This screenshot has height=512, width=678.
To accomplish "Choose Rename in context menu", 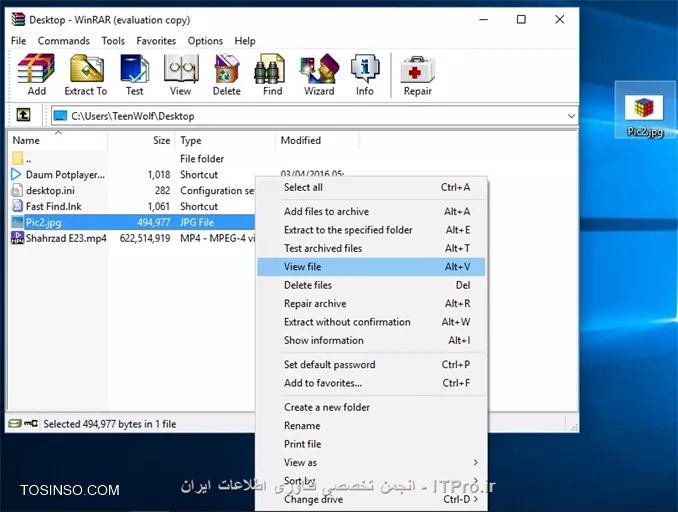I will pyautogui.click(x=371, y=426).
